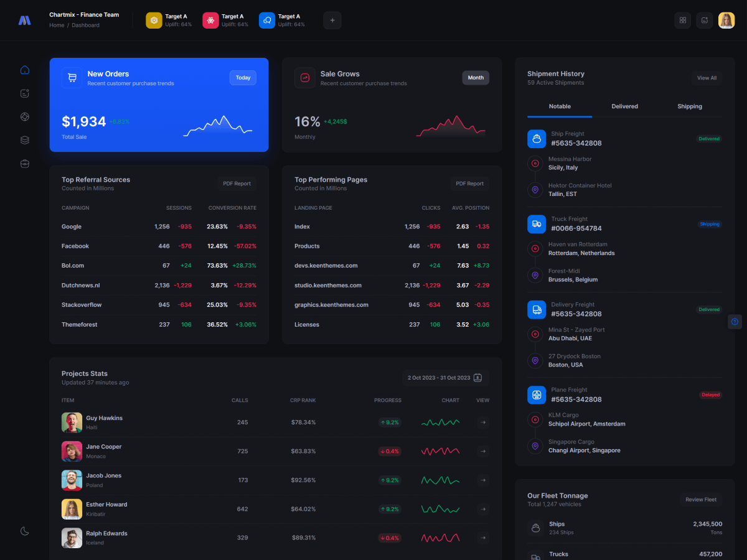Screen dimensions: 747x560
Task: Click the Home icon in the sidebar
Action: coord(25,70)
